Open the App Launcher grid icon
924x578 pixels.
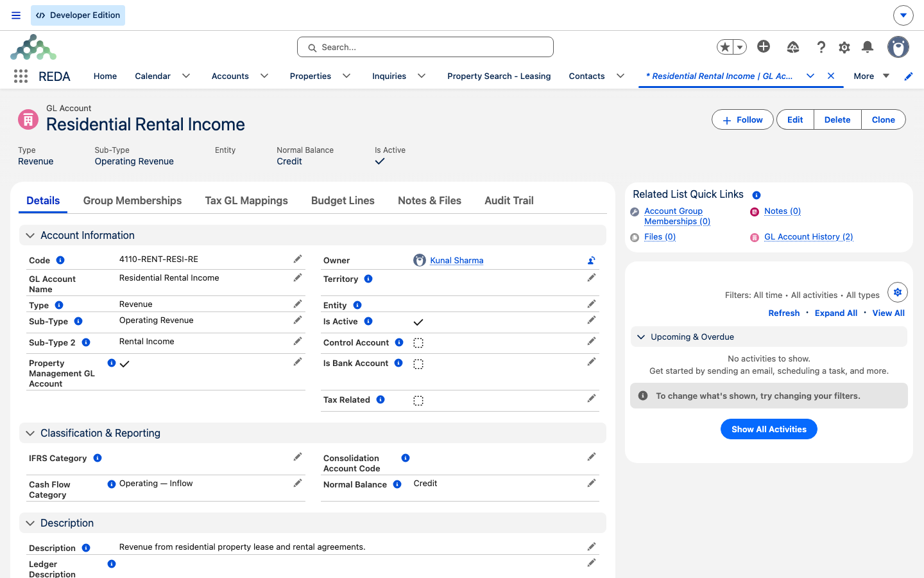[21, 76]
